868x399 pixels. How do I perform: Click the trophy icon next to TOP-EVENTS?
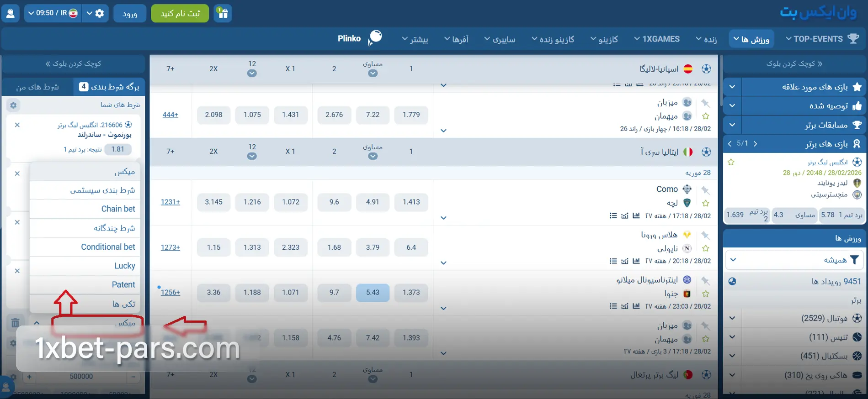coord(853,39)
